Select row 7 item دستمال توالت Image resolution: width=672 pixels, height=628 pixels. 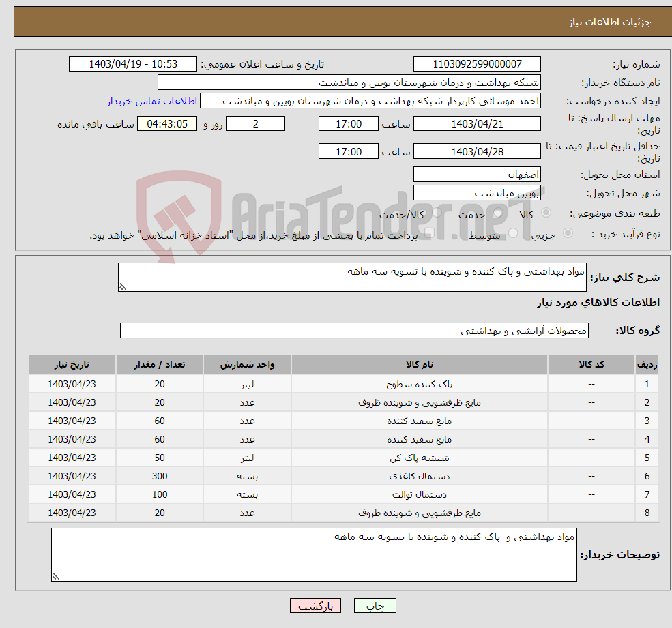[x=420, y=495]
